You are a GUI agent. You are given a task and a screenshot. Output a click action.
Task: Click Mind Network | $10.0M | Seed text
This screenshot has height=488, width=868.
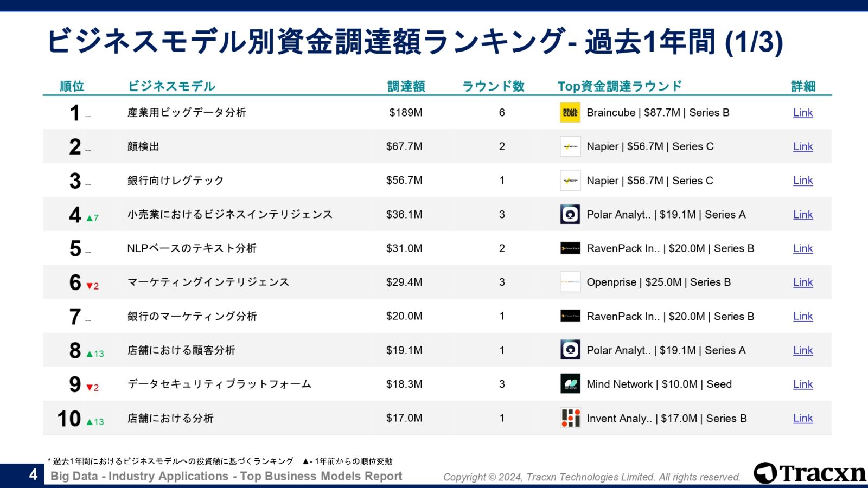click(659, 384)
